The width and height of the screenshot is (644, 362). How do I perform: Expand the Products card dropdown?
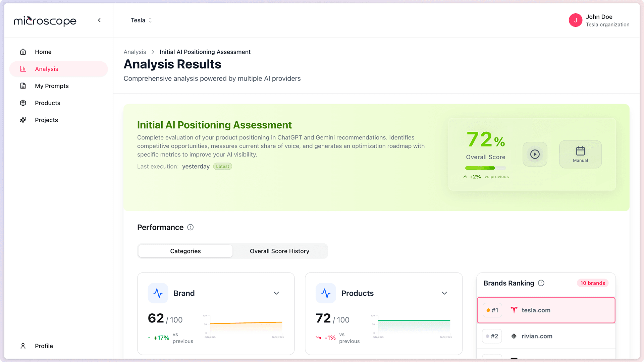pos(444,293)
